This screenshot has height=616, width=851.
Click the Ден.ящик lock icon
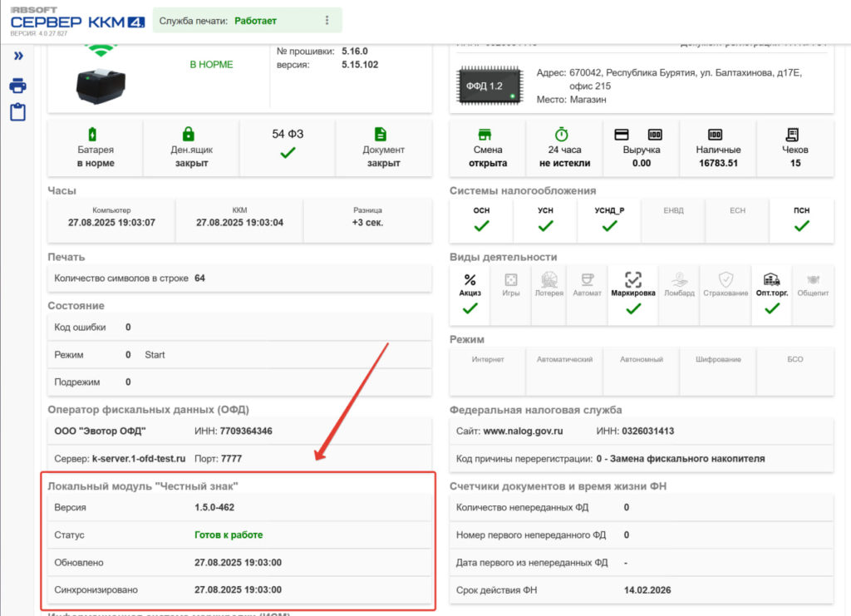(x=189, y=134)
